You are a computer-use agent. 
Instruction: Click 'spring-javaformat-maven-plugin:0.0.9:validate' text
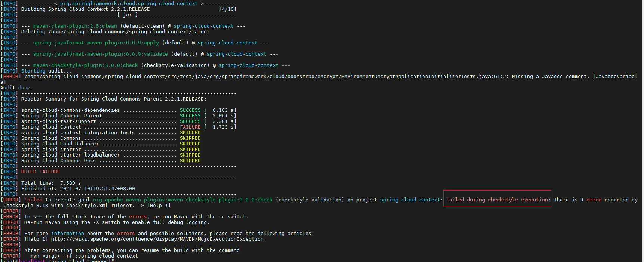tap(100, 54)
